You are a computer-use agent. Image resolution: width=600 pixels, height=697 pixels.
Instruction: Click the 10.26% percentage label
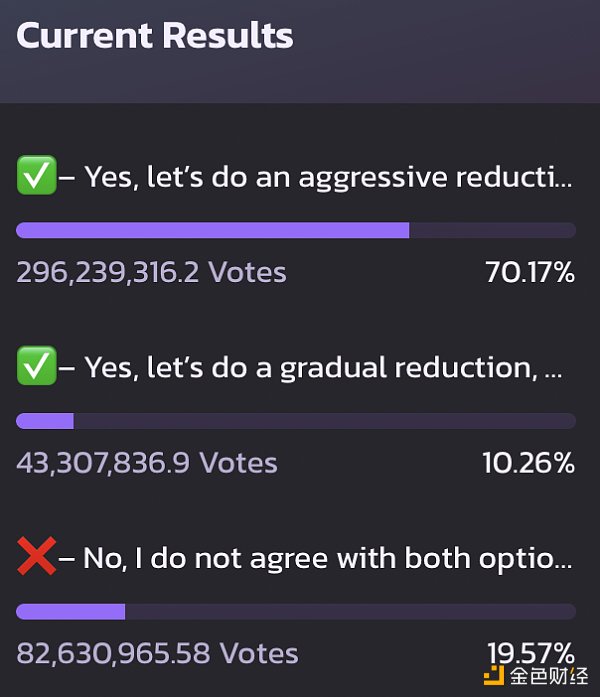(x=530, y=462)
